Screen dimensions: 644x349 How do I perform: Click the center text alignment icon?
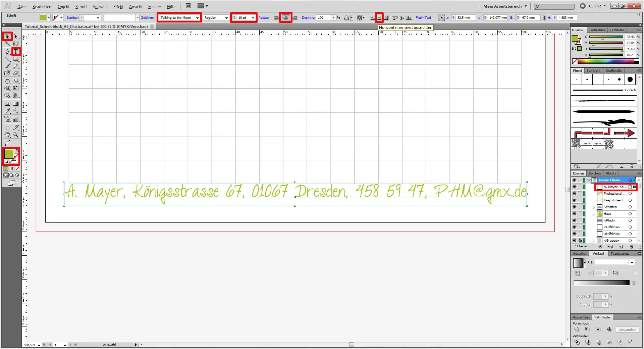click(x=286, y=18)
